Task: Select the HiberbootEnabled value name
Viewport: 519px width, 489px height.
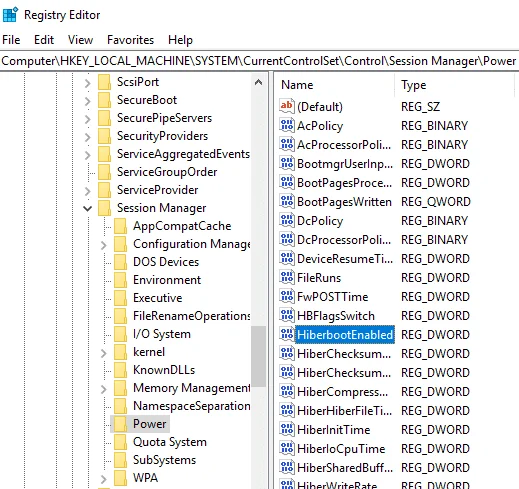Action: tap(345, 335)
